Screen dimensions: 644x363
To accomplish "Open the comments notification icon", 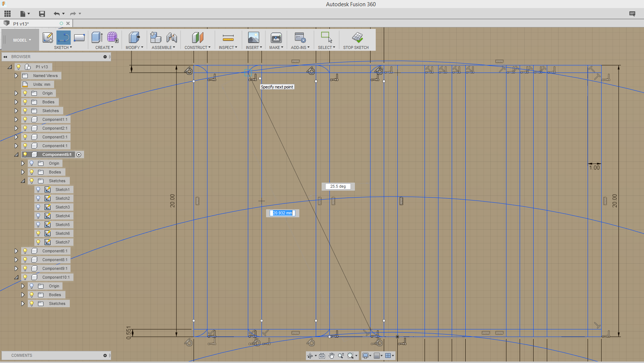I will pyautogui.click(x=632, y=14).
